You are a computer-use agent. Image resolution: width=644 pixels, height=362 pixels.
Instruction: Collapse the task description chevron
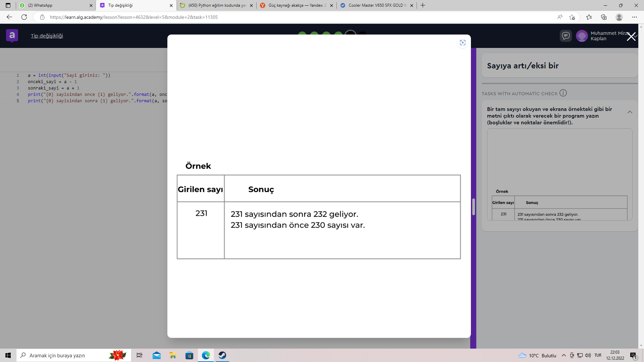pyautogui.click(x=630, y=112)
